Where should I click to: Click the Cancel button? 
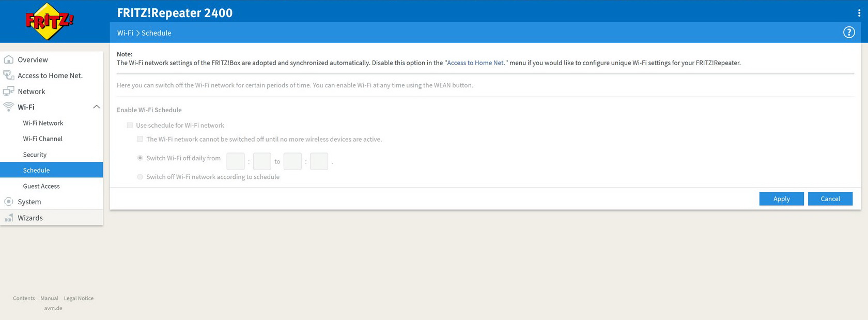click(830, 199)
